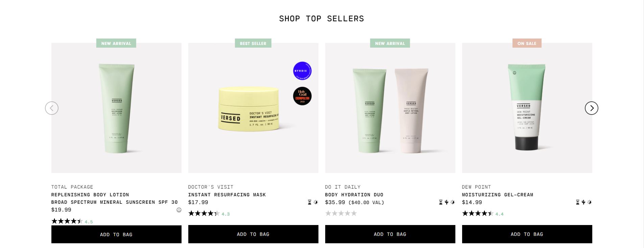Add Body Hydration Duo to bag

(390, 234)
